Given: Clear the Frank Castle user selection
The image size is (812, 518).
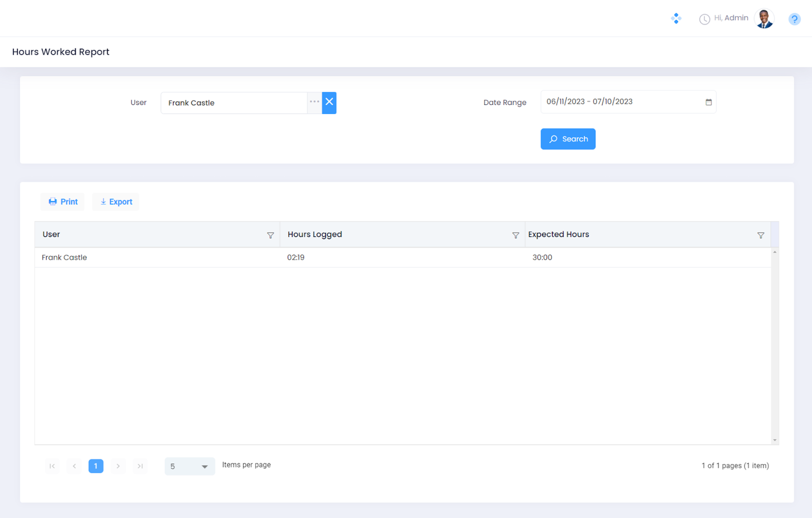Looking at the screenshot, I should (x=329, y=102).
